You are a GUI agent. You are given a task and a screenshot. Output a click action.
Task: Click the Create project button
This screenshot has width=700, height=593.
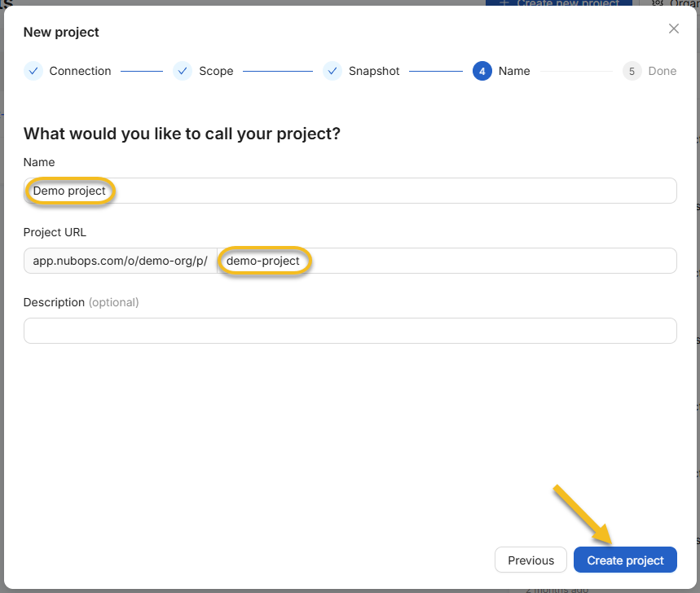[x=625, y=560]
